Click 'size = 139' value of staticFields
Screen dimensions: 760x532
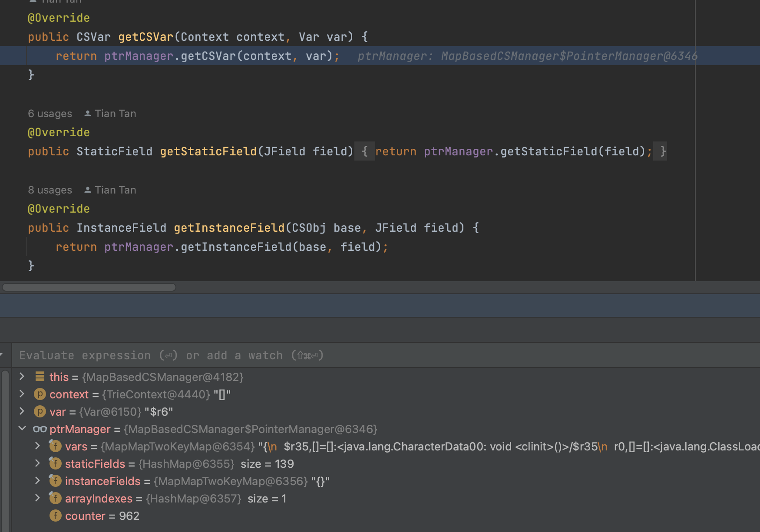[267, 463]
